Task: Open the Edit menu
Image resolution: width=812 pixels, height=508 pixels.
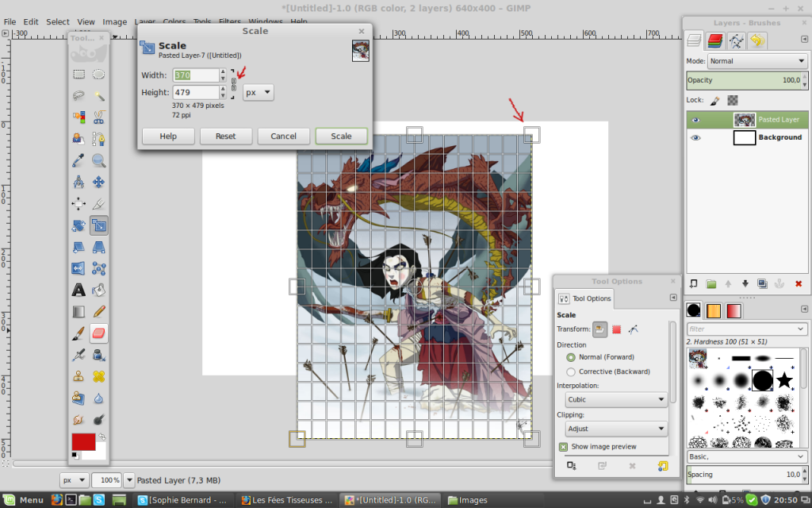Action: point(31,21)
